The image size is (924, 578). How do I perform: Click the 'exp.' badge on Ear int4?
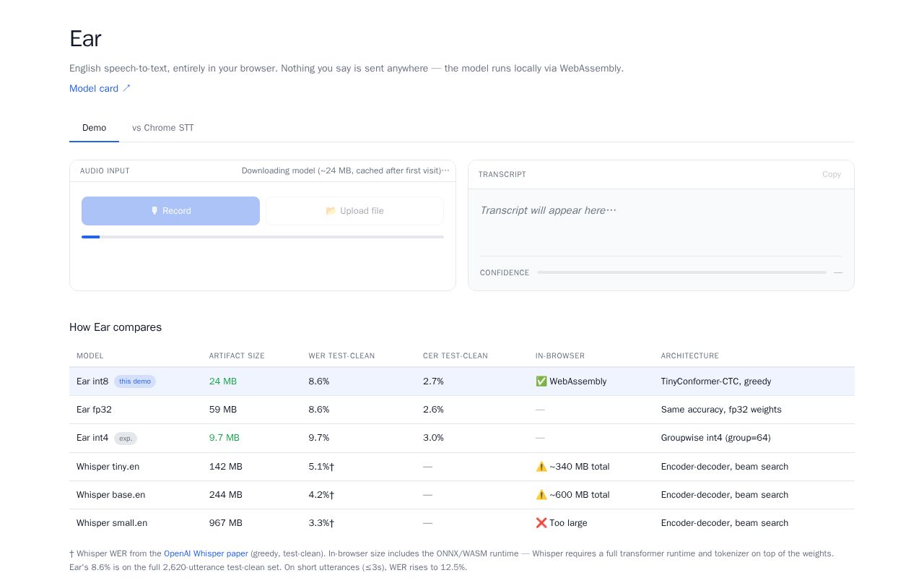126,438
